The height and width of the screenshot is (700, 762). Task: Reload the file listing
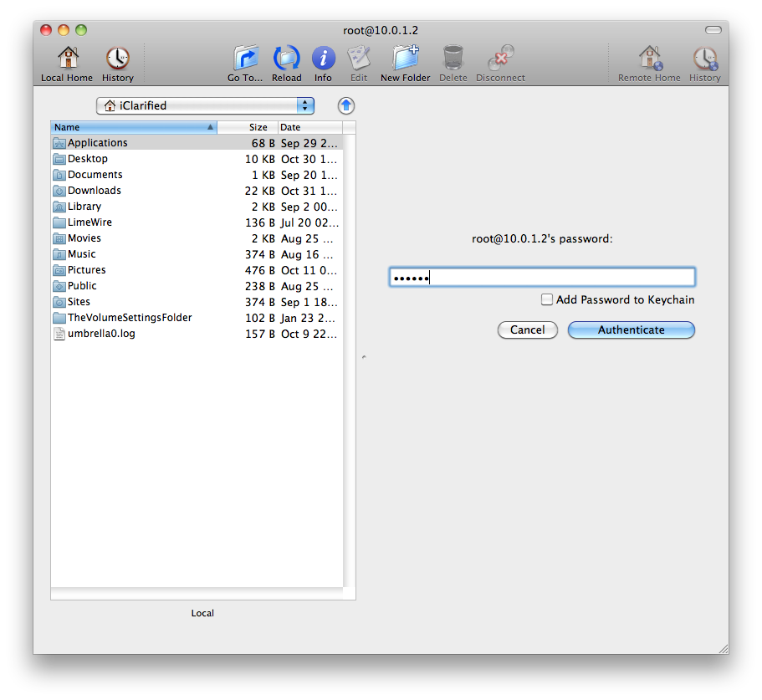[x=287, y=59]
